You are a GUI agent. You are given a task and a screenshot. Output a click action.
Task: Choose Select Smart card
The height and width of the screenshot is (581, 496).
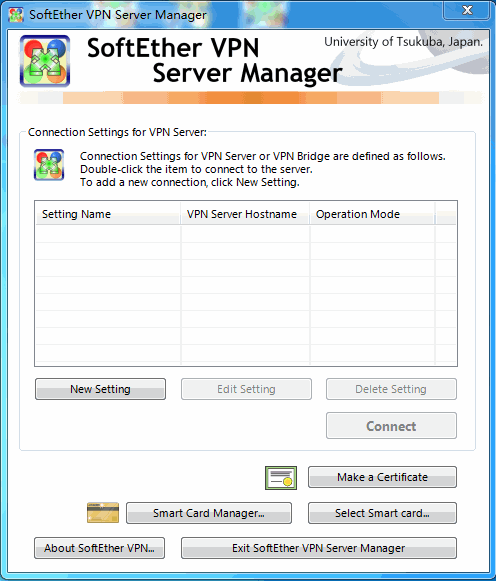pos(382,513)
